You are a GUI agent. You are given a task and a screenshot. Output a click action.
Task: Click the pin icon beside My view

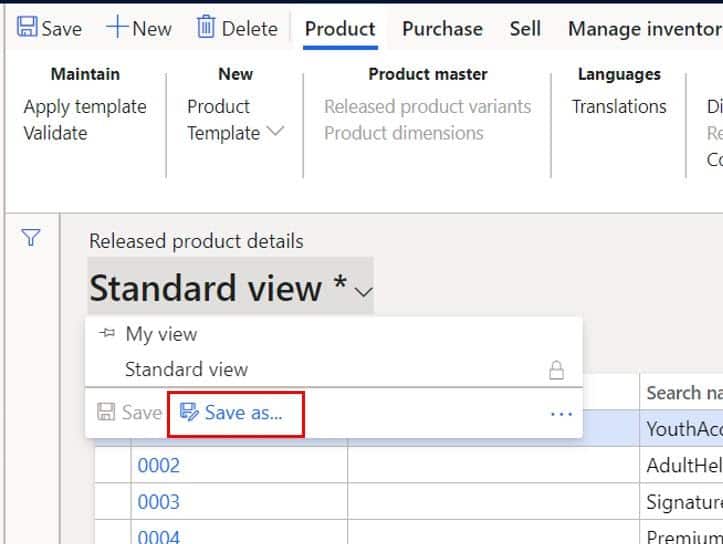point(107,332)
